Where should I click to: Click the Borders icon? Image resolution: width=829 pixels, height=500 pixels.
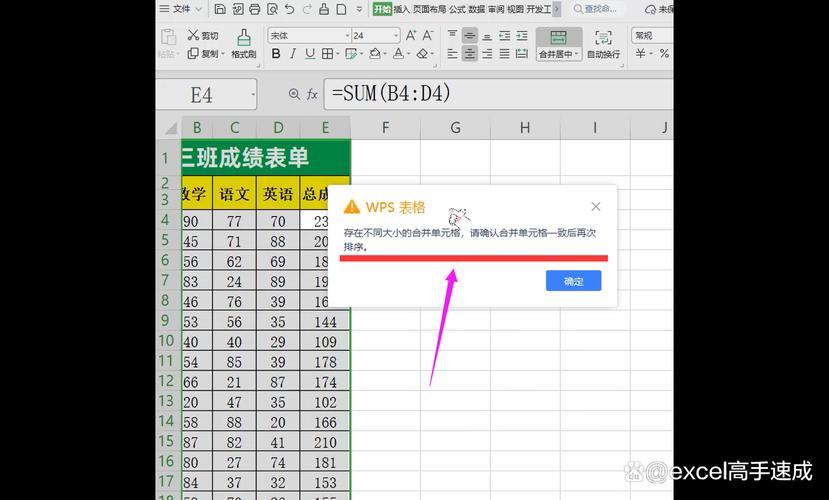click(x=327, y=53)
